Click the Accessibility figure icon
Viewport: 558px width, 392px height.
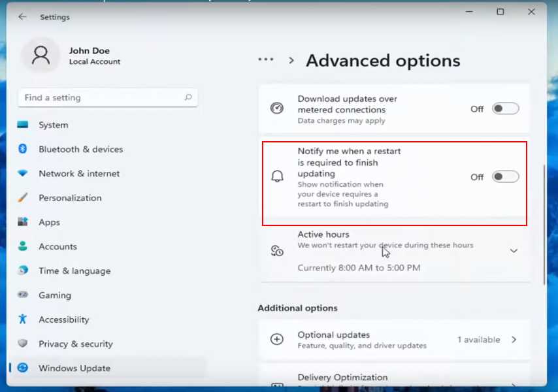pos(23,319)
